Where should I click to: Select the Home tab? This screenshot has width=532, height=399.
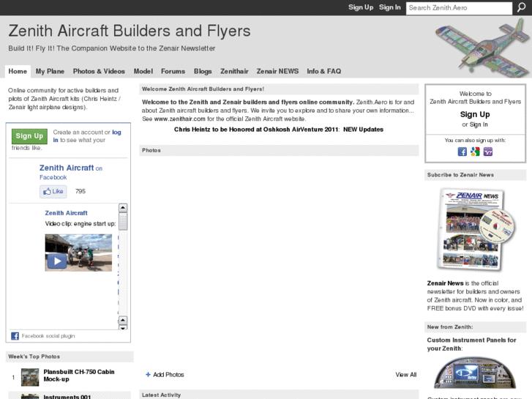(18, 71)
